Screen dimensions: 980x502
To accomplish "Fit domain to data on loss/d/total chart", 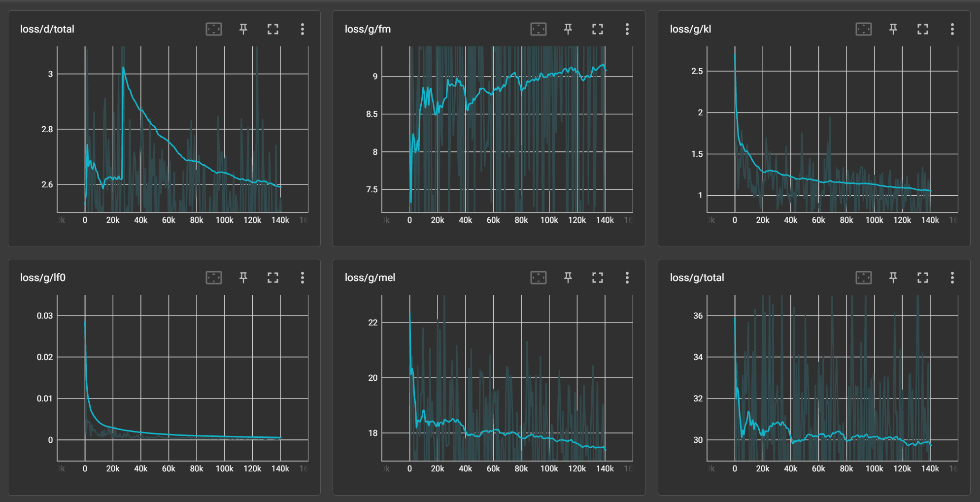I will [x=214, y=29].
